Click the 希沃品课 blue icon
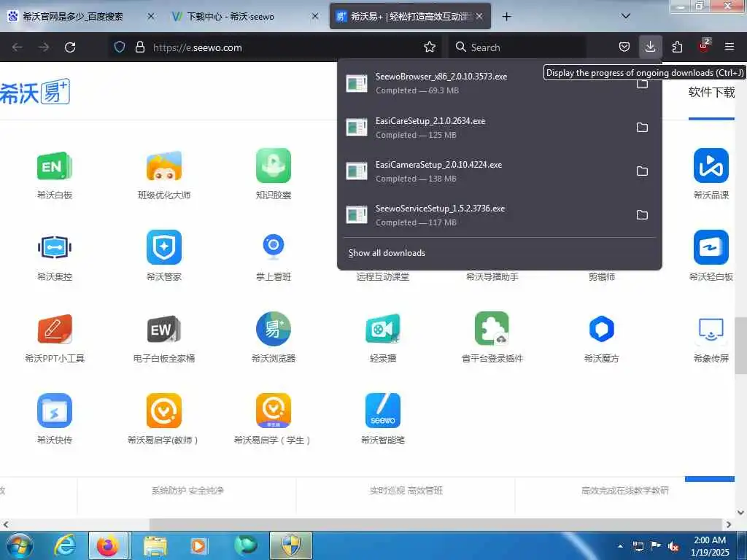Image resolution: width=747 pixels, height=560 pixels. pyautogui.click(x=711, y=166)
